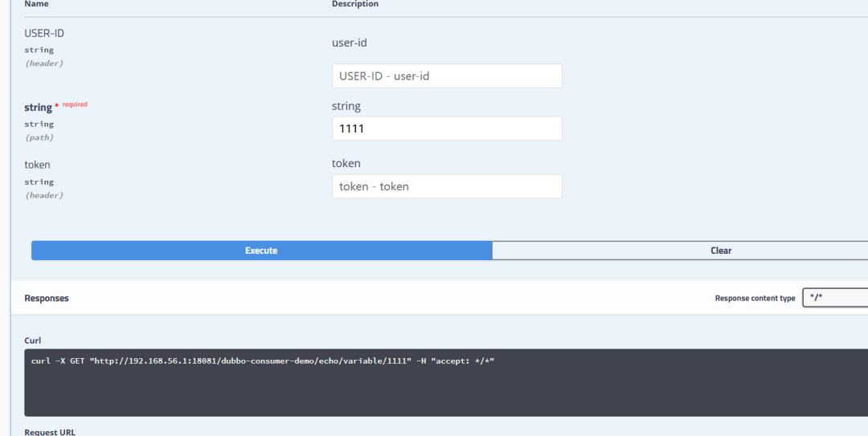
Task: Click the (path) location label
Action: tap(39, 137)
